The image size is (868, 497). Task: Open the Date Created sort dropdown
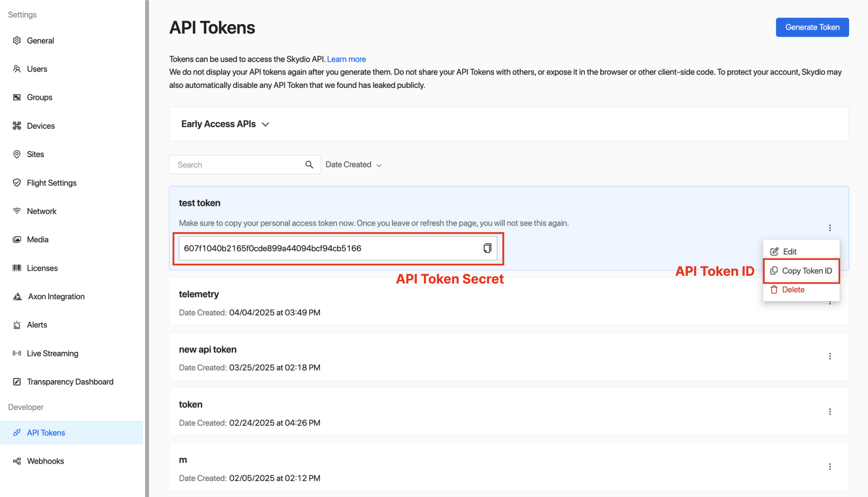coord(354,165)
